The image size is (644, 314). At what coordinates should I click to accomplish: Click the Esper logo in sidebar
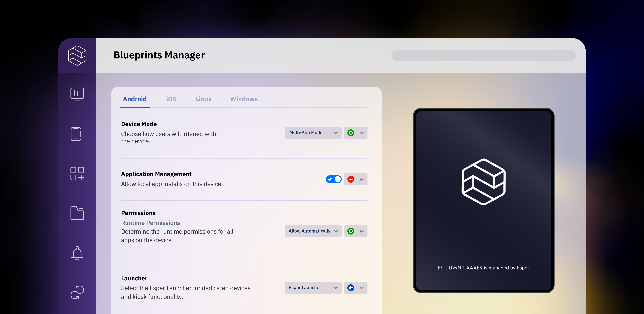point(77,55)
